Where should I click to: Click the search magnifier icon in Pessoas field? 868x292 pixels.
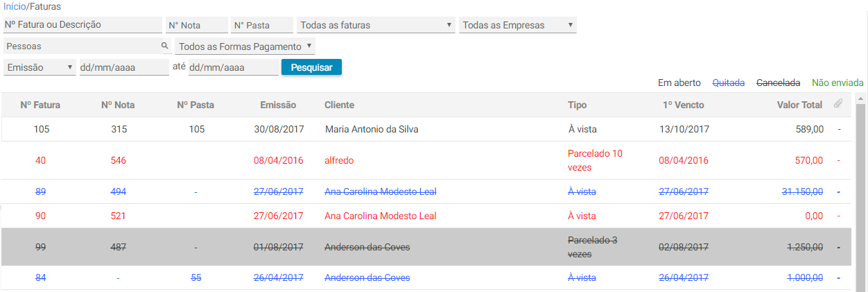pyautogui.click(x=165, y=46)
